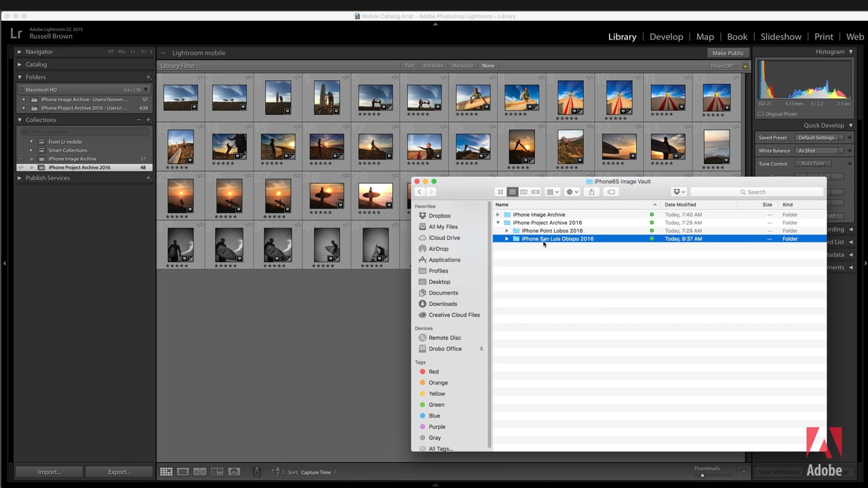Screen dimensions: 868x488
Task: Open White Balance As Shot dropdown
Action: tap(819, 150)
